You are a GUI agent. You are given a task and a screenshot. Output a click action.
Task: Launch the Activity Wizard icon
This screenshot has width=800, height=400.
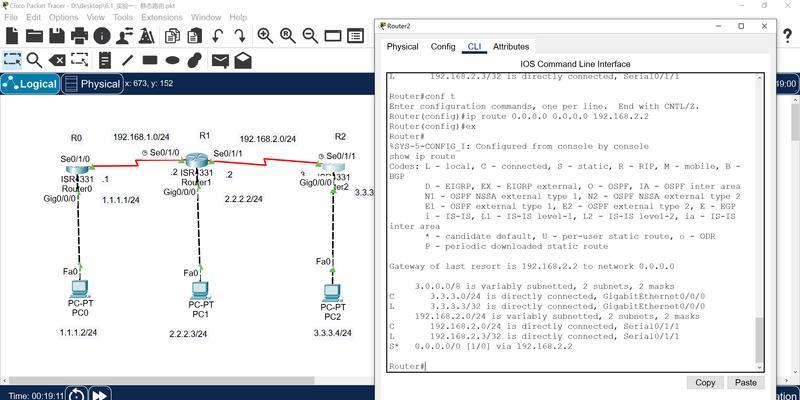(x=146, y=36)
